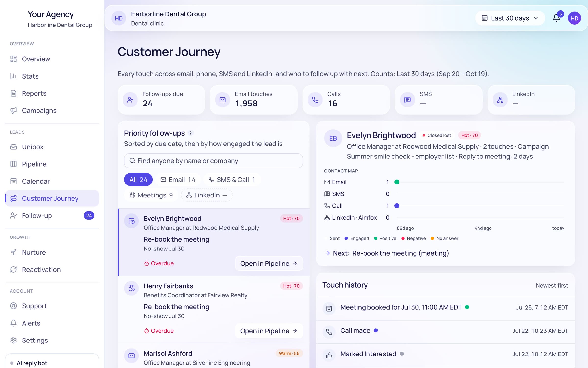Select the All 24 filter chip

click(x=138, y=180)
